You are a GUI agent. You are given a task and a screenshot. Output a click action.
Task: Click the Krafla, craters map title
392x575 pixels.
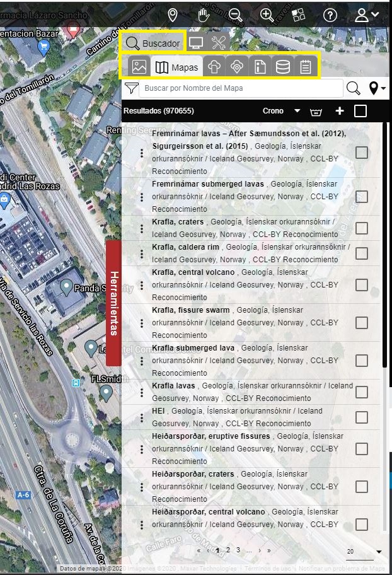click(x=178, y=221)
